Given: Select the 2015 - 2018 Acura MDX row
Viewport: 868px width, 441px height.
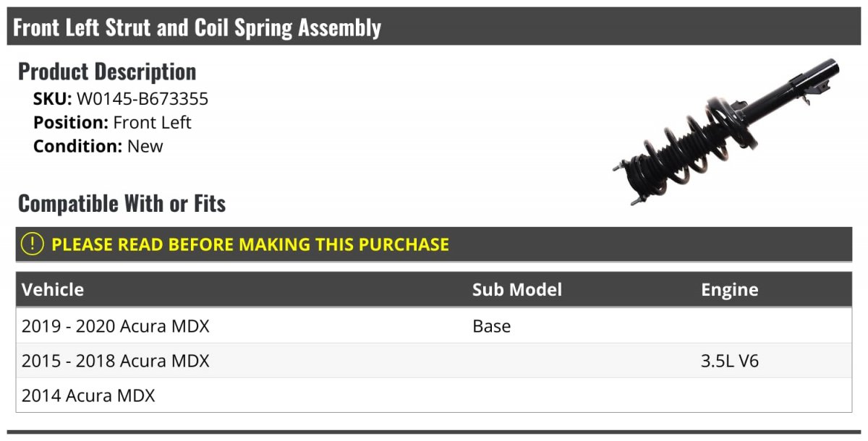Looking at the screenshot, I should pyautogui.click(x=116, y=361).
